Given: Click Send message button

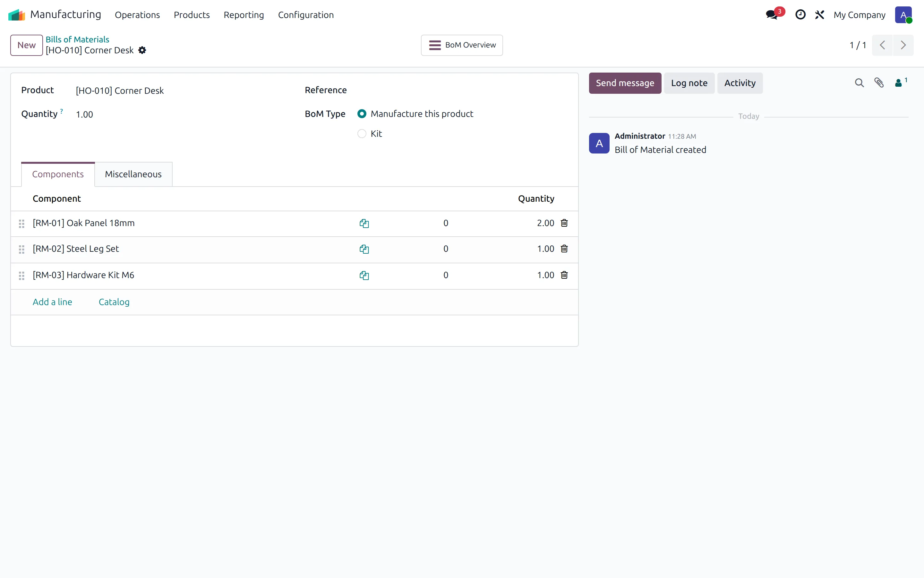Looking at the screenshot, I should coord(625,83).
